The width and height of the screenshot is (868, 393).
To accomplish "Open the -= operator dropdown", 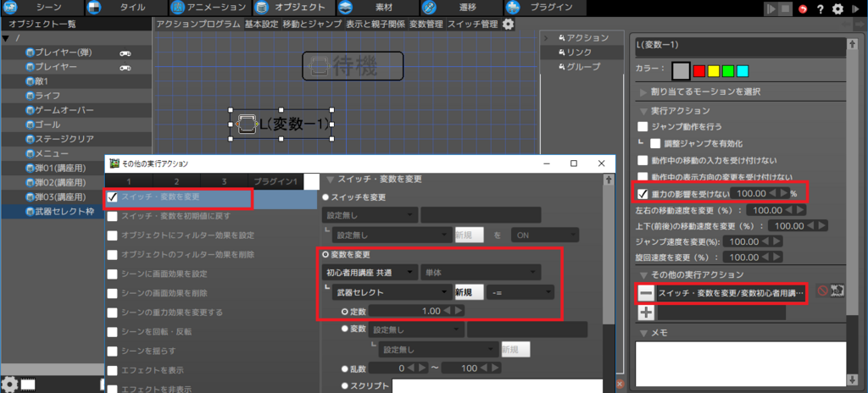I will (520, 291).
